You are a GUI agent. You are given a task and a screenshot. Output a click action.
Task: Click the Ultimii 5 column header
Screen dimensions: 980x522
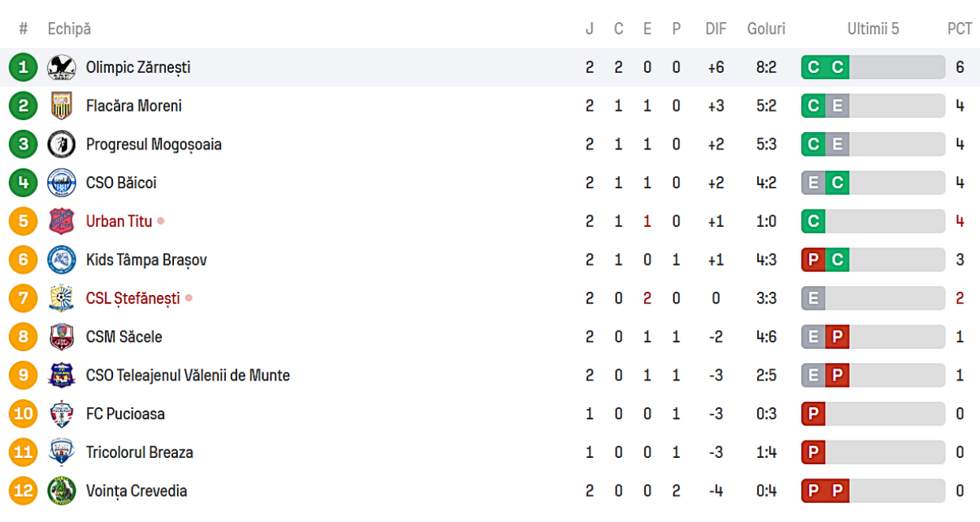[873, 29]
